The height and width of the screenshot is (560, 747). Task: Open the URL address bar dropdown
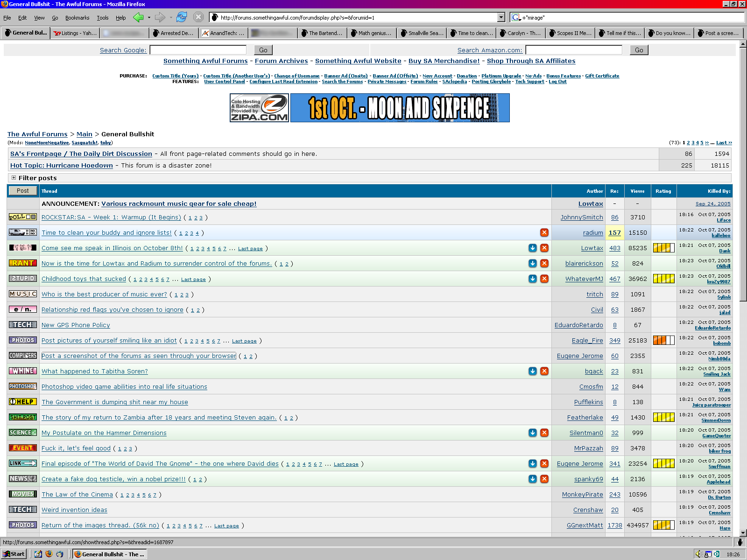(501, 18)
